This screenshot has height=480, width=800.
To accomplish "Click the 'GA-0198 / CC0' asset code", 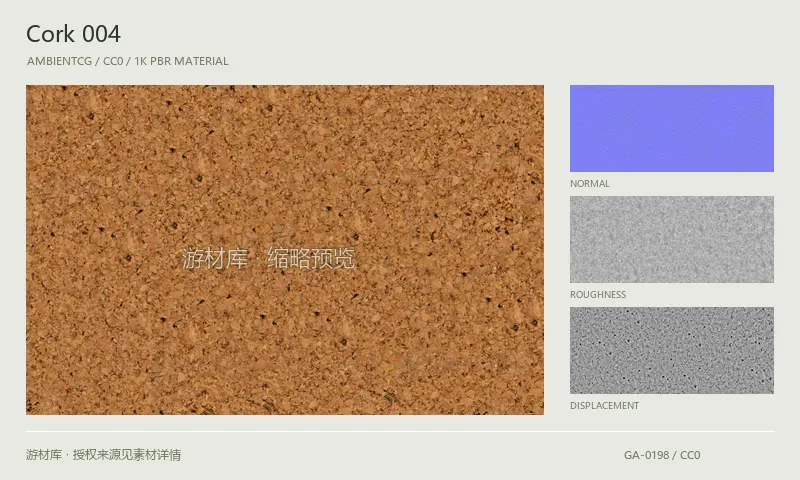I will click(662, 455).
